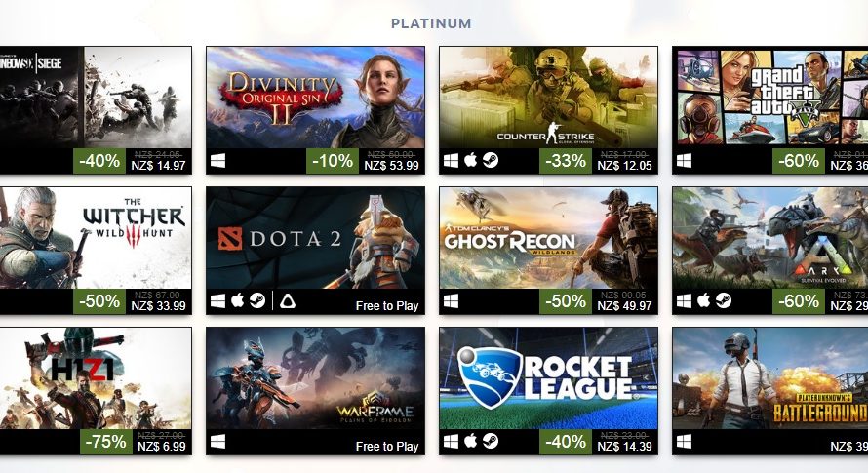Open the Grand Theft Auto V thumbnail
Image resolution: width=868 pixels, height=473 pixels.
click(x=770, y=97)
